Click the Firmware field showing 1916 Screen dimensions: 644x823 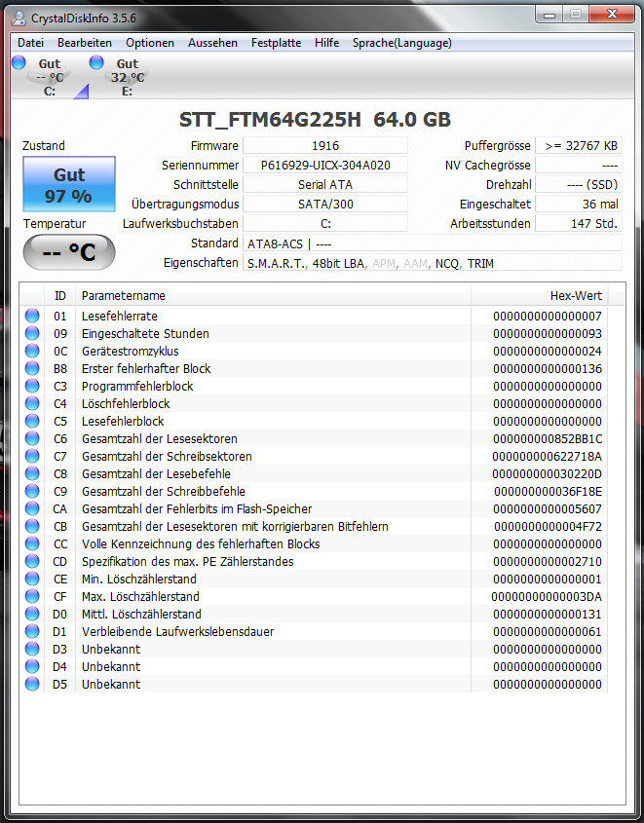tap(325, 145)
